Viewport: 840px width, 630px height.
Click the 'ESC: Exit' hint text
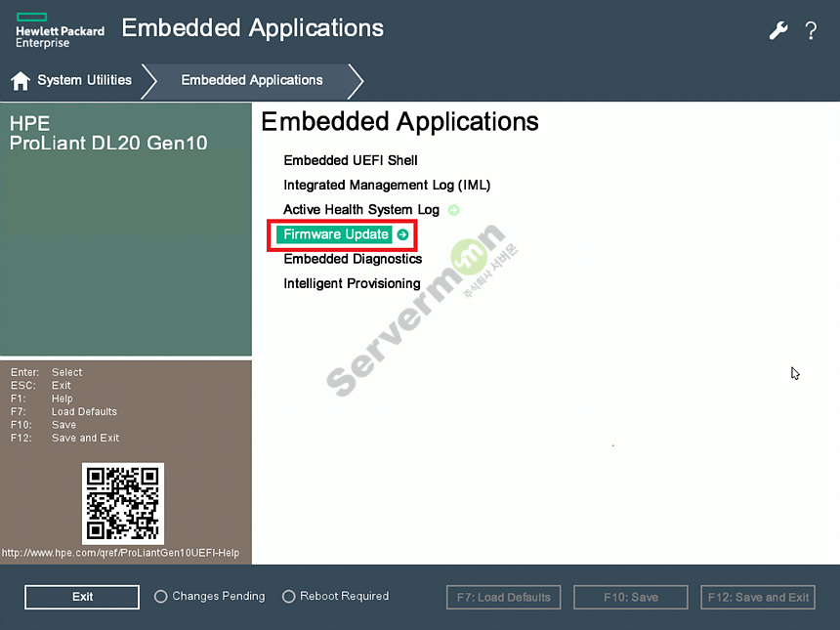41,386
